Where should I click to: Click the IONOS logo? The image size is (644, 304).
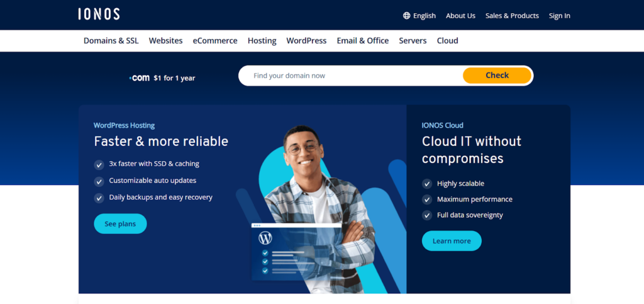point(99,14)
